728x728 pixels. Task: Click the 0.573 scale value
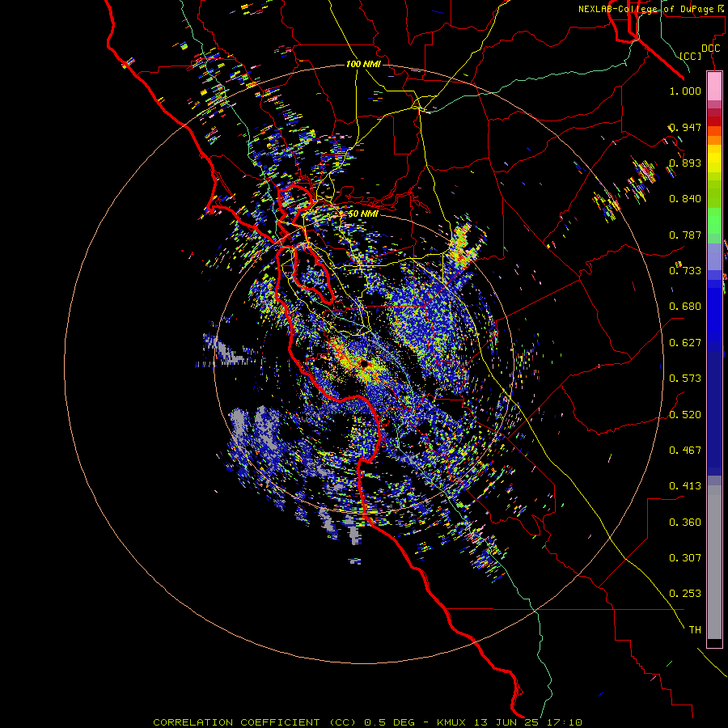click(685, 379)
